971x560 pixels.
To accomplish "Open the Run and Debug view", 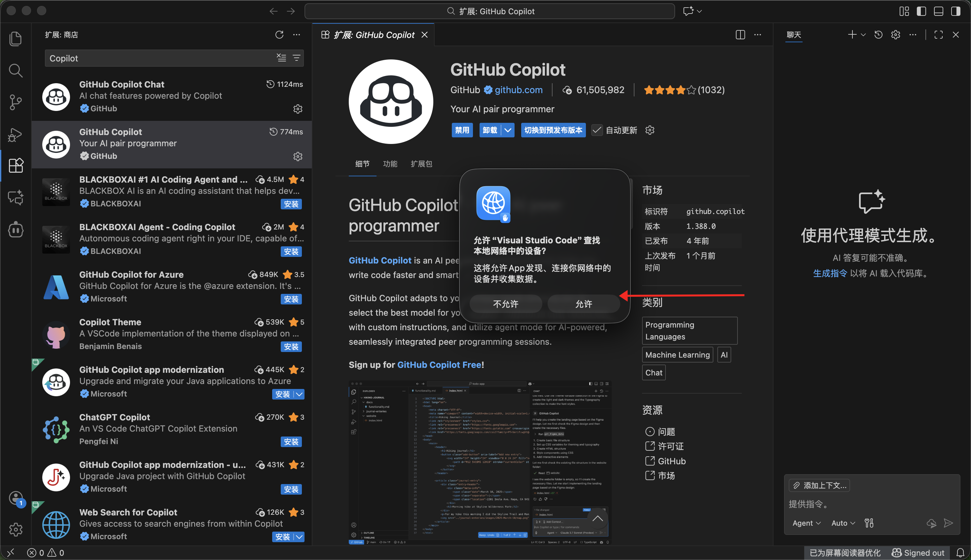I will [x=16, y=135].
